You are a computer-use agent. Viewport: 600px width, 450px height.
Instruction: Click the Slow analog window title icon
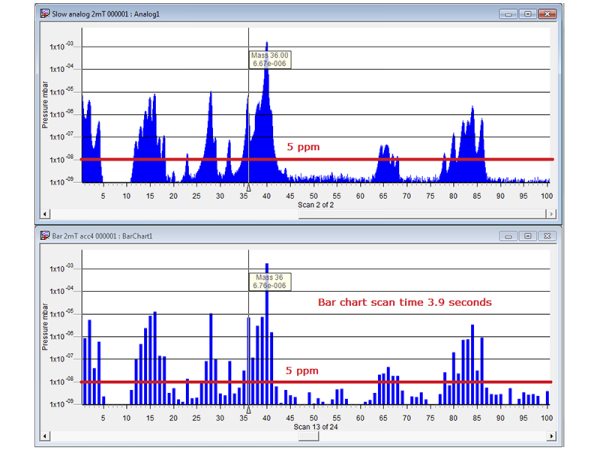[43, 14]
